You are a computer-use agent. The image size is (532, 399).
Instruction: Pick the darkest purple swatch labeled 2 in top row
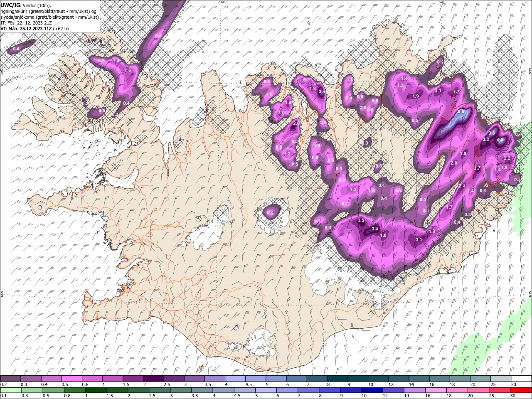click(x=153, y=379)
